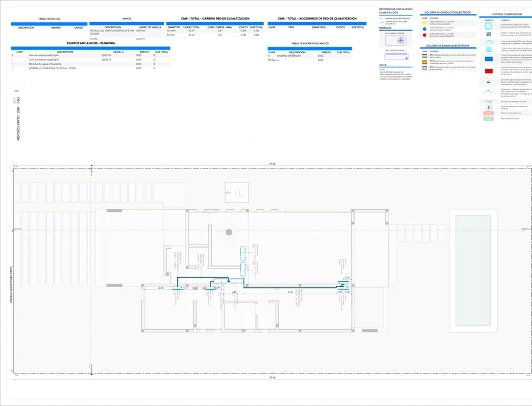
Task: Pick the blue conduit color dot
Action: click(x=424, y=29)
